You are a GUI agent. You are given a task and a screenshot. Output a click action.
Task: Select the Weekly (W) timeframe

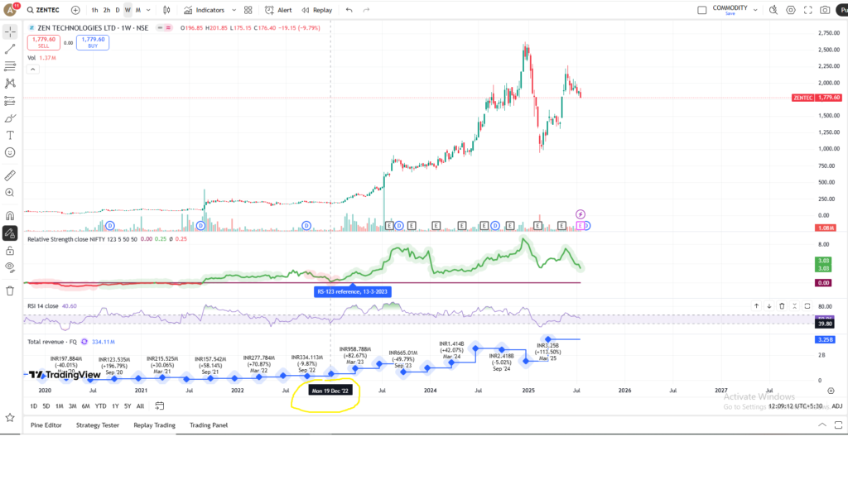point(128,10)
